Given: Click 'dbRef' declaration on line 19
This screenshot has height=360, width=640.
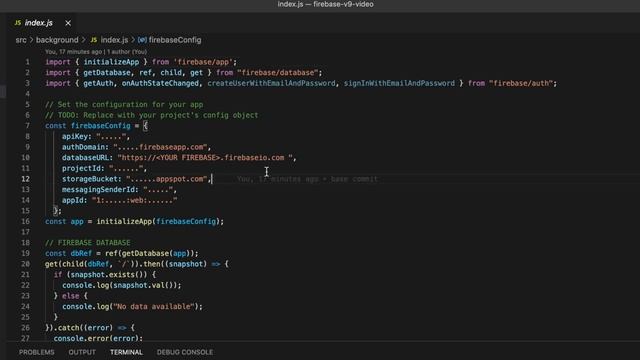Looking at the screenshot, I should tap(81, 253).
